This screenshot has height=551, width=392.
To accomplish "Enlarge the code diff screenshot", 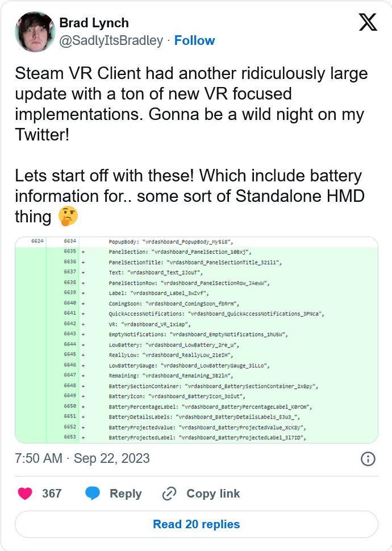I will [x=196, y=340].
